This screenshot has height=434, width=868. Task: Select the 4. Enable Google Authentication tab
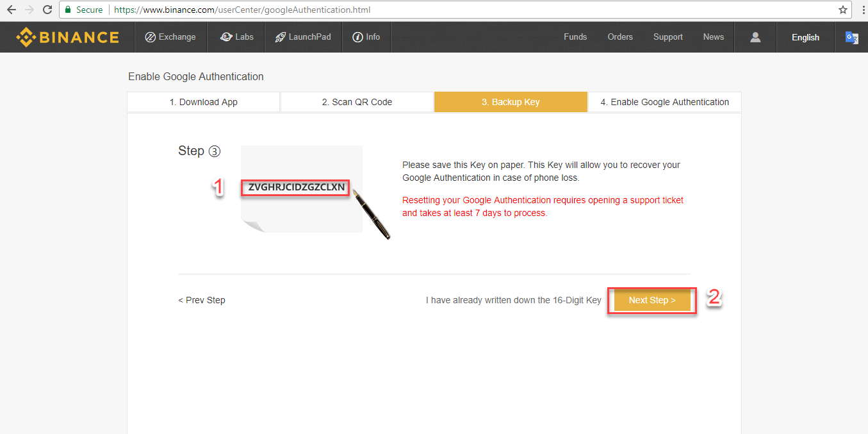(x=664, y=102)
